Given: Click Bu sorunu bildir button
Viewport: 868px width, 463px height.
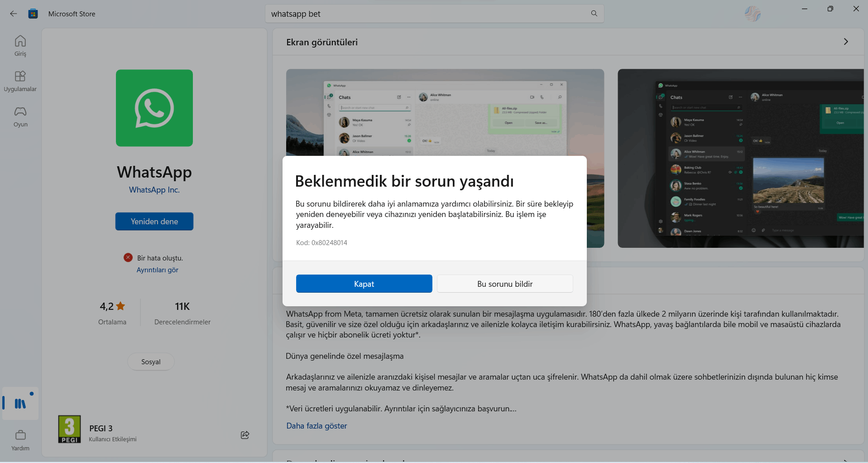Looking at the screenshot, I should 505,284.
